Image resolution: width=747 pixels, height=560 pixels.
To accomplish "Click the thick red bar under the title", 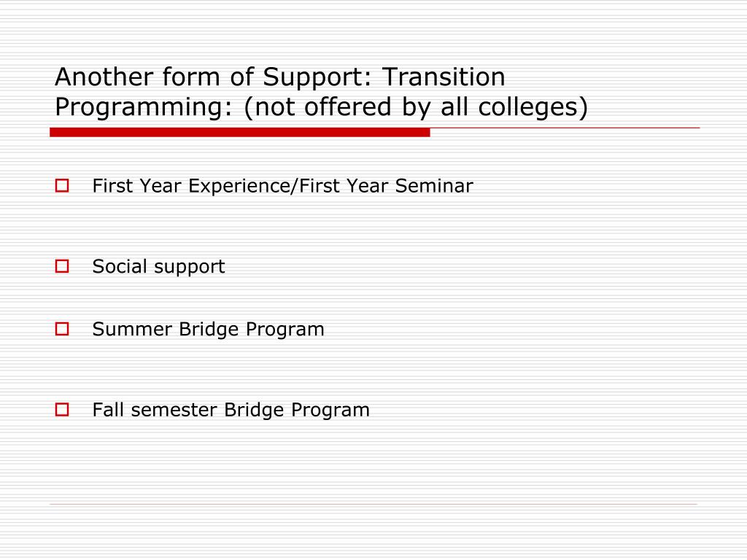I will pos(239,132).
